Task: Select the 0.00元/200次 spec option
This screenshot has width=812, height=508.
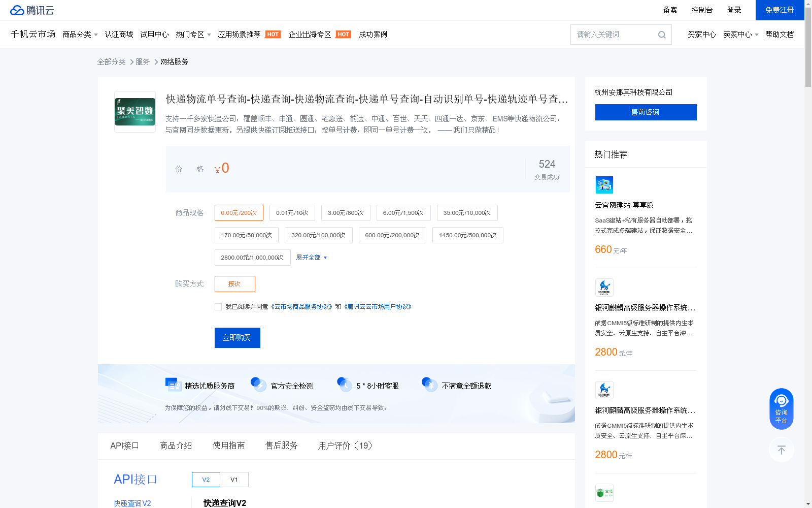Action: 239,213
